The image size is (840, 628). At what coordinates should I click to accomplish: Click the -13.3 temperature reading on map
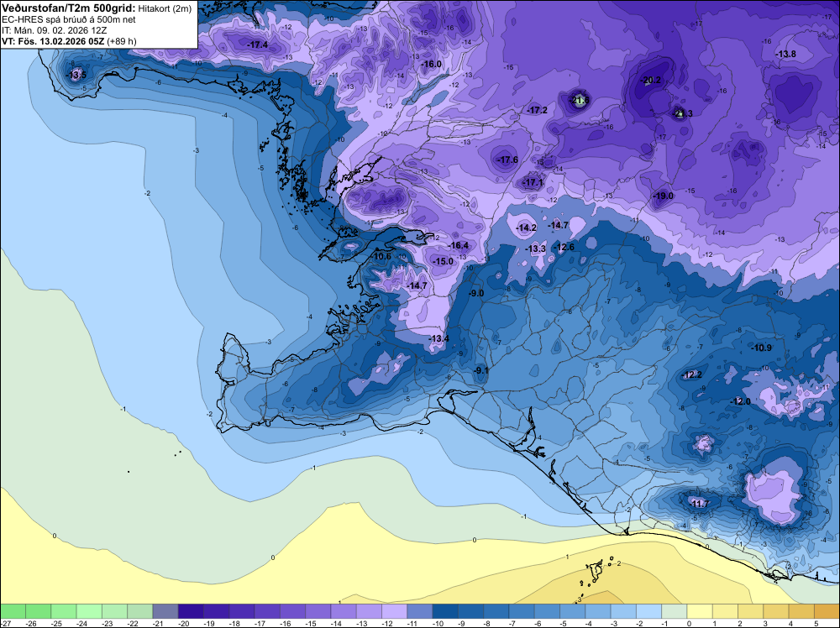pos(536,249)
